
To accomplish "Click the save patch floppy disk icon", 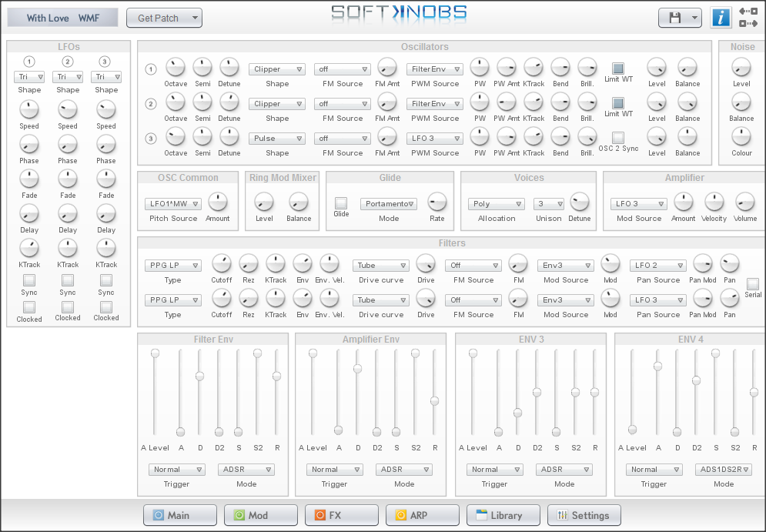I will click(674, 17).
